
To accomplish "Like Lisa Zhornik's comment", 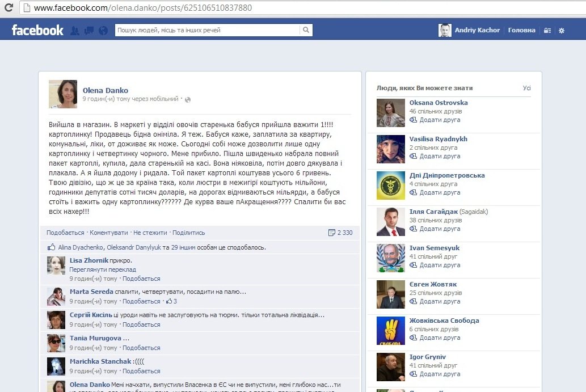I will [x=141, y=279].
